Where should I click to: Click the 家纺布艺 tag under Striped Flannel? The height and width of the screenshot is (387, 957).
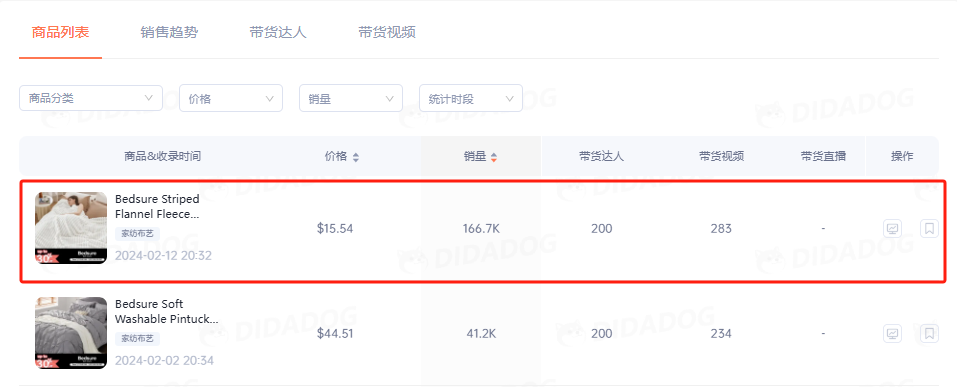pyautogui.click(x=137, y=234)
